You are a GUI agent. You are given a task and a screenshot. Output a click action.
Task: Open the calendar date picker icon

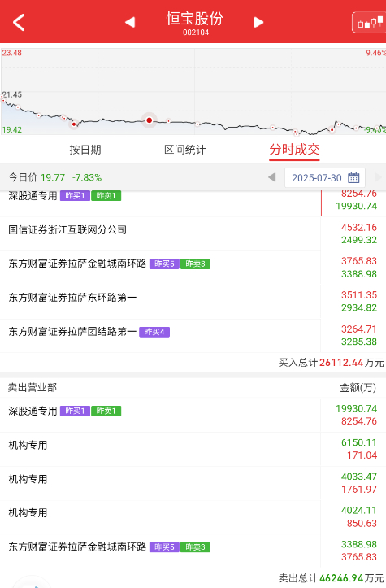(353, 177)
